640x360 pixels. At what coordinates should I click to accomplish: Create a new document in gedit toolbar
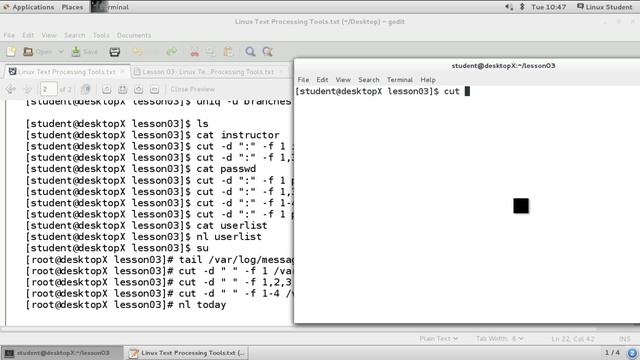point(11,52)
